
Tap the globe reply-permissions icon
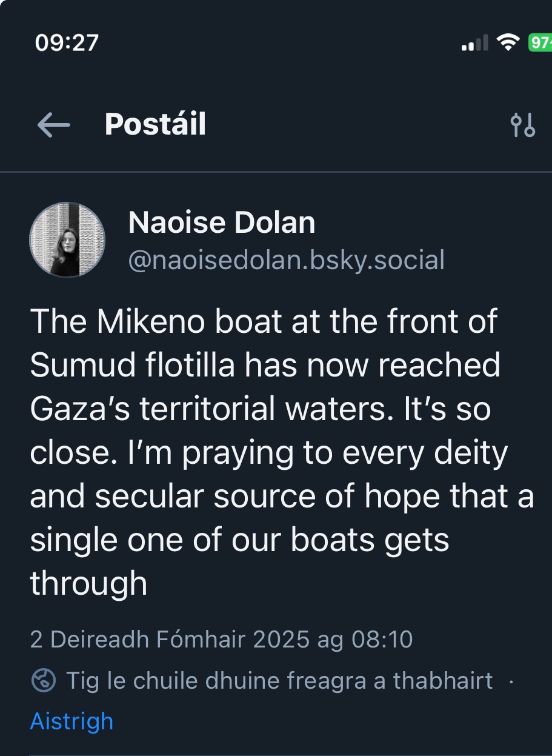coord(43,681)
